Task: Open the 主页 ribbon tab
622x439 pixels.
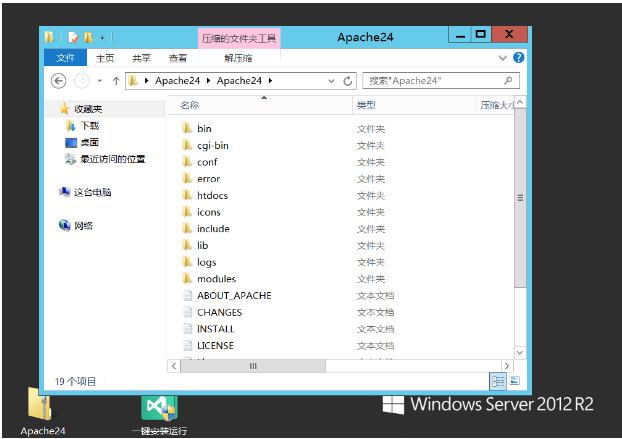Action: point(105,58)
